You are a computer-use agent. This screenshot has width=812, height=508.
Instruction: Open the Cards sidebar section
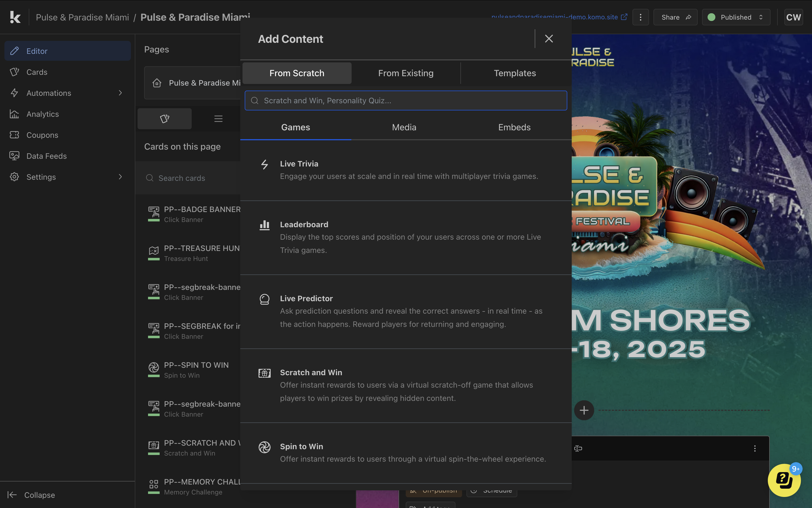pyautogui.click(x=37, y=72)
